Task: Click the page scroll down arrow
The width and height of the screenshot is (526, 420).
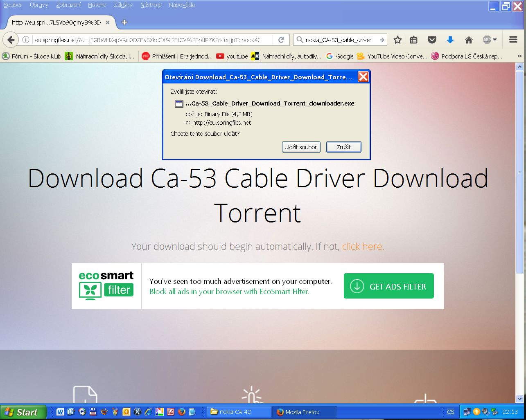Action: 519,399
